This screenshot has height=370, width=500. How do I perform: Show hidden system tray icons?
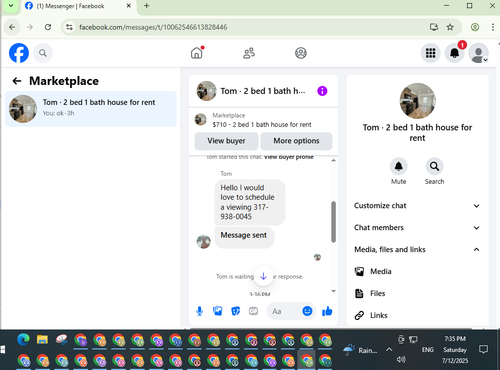[389, 350]
